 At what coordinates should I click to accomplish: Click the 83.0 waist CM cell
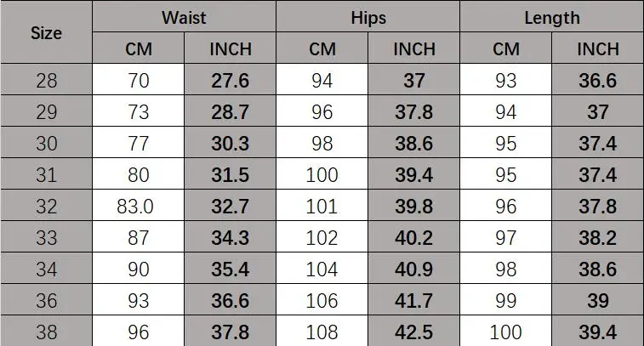(139, 205)
